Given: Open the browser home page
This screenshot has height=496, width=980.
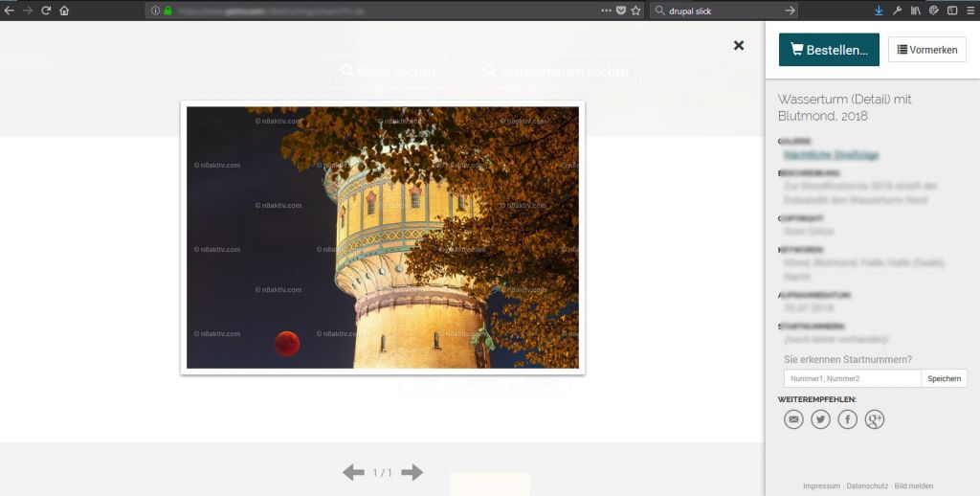Looking at the screenshot, I should tap(64, 11).
